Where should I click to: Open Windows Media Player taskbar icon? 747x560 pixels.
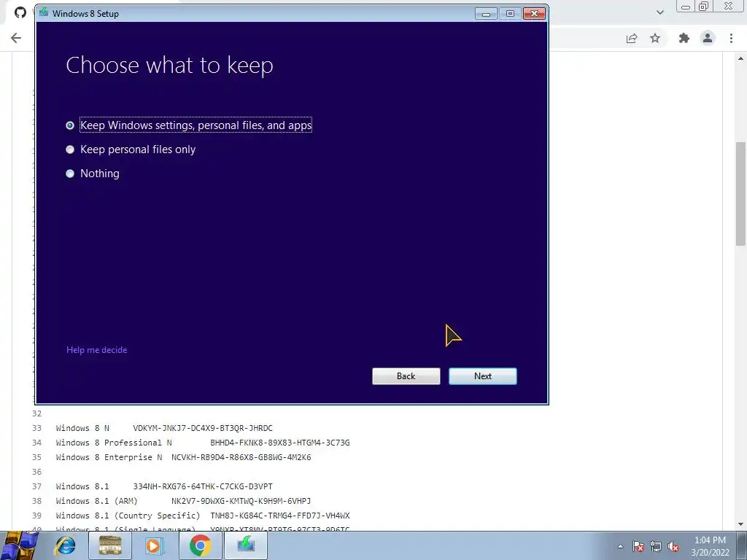154,545
